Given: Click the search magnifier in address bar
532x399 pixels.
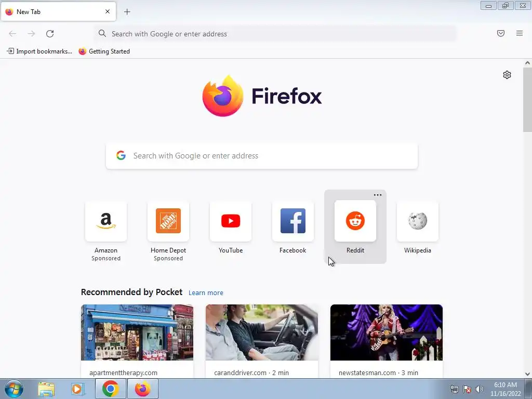Looking at the screenshot, I should [x=102, y=33].
